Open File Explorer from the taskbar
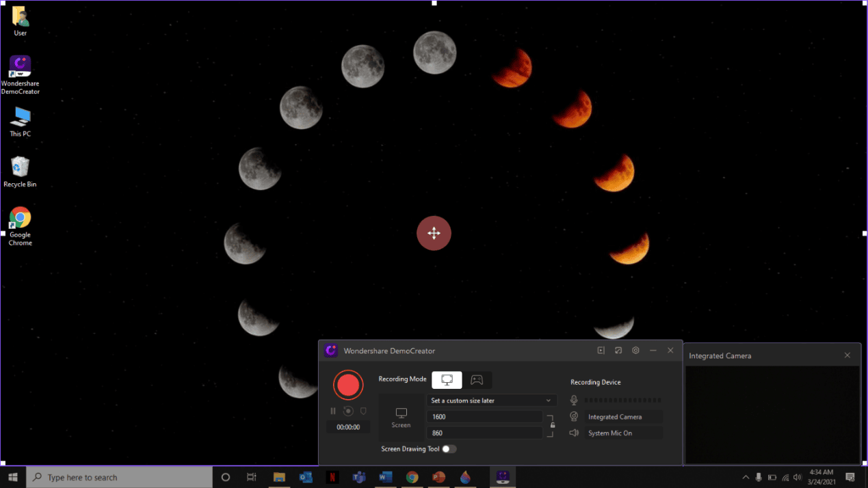Screen dimensions: 868x488 coord(279,477)
